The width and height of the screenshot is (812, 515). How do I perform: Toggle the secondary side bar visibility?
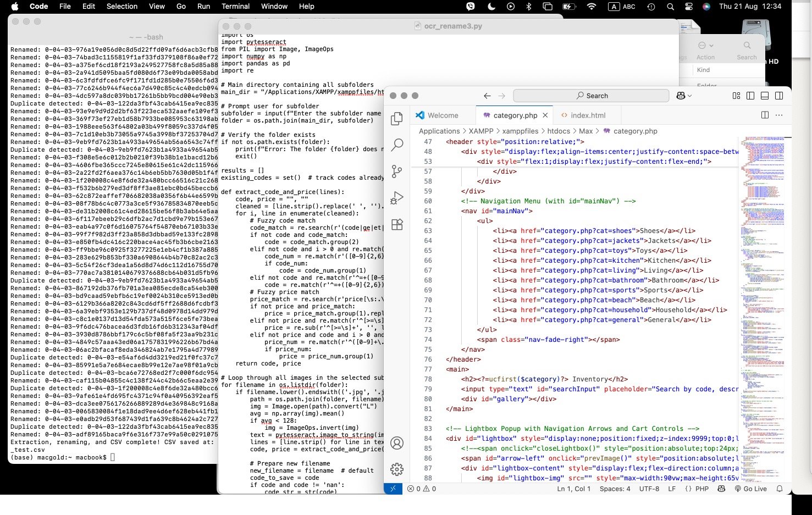(x=778, y=96)
